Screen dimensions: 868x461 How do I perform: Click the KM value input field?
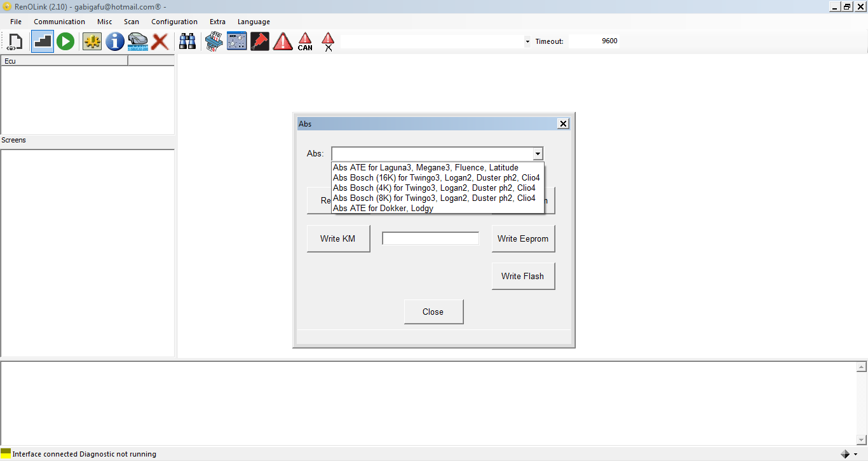(x=430, y=238)
